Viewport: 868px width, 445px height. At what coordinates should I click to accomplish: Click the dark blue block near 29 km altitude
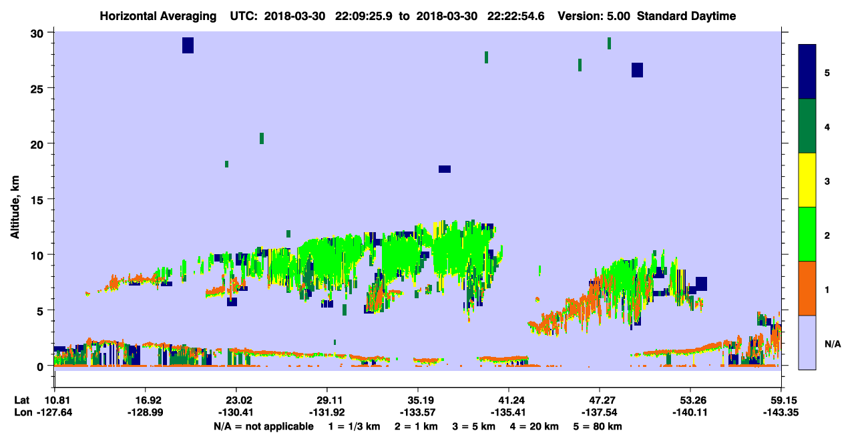[188, 45]
